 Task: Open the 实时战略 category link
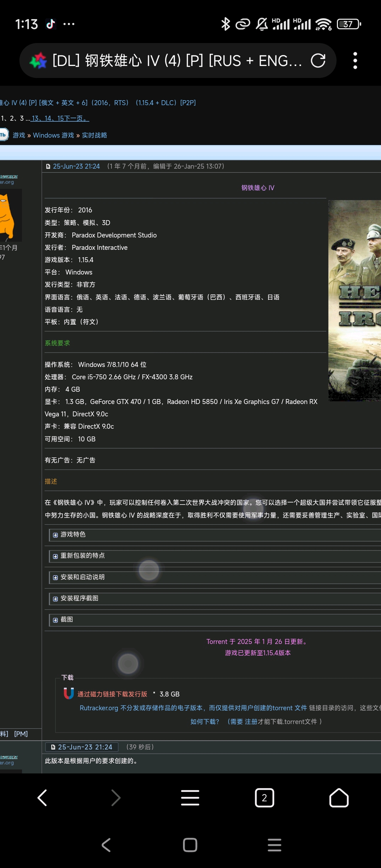(x=95, y=135)
